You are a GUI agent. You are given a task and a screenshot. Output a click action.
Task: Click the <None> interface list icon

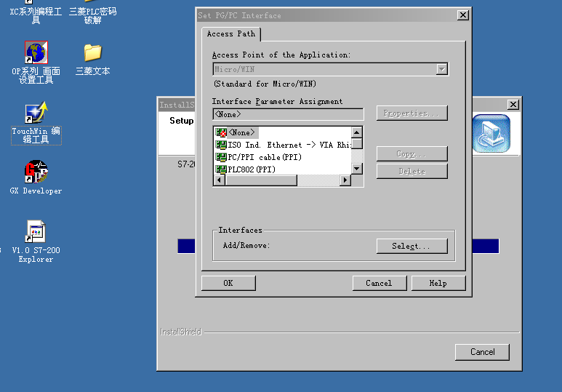221,132
